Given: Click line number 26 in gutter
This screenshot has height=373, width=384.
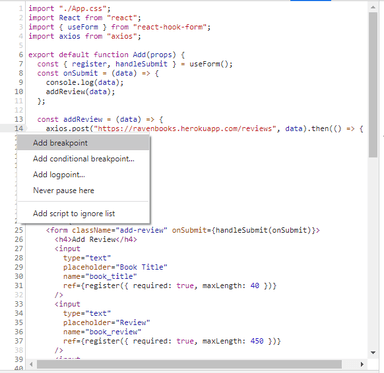Looking at the screenshot, I should (x=19, y=239).
